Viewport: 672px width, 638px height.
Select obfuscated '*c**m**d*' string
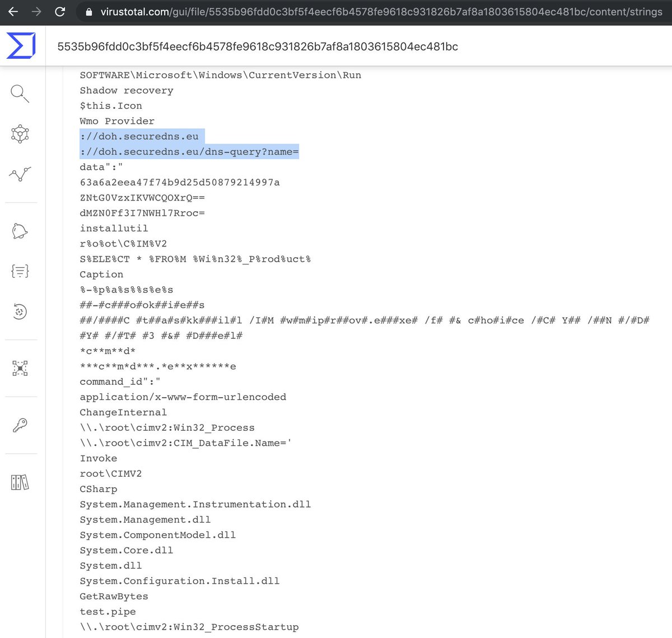[108, 351]
